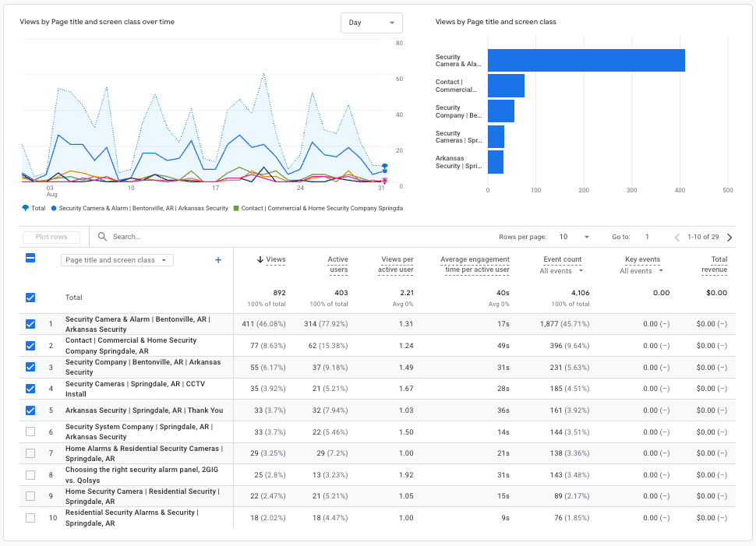Uncheck the Total row checkbox
The image size is (756, 546).
pos(30,297)
